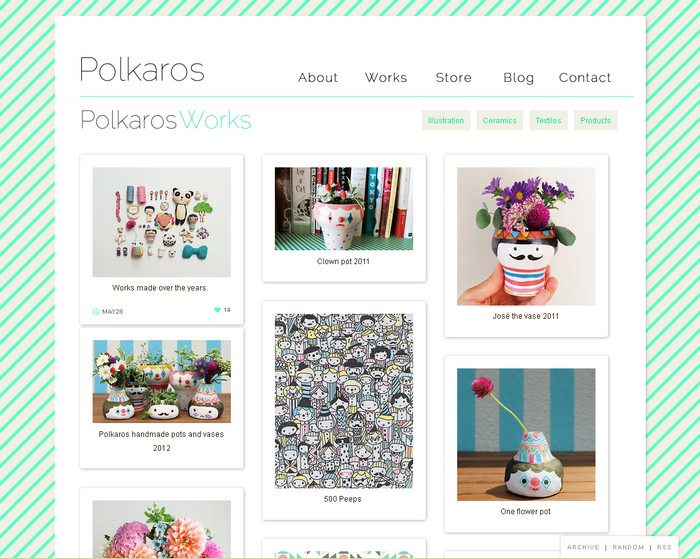The height and width of the screenshot is (559, 700).
Task: Open the Clown pot 2011 photo
Action: point(344,209)
